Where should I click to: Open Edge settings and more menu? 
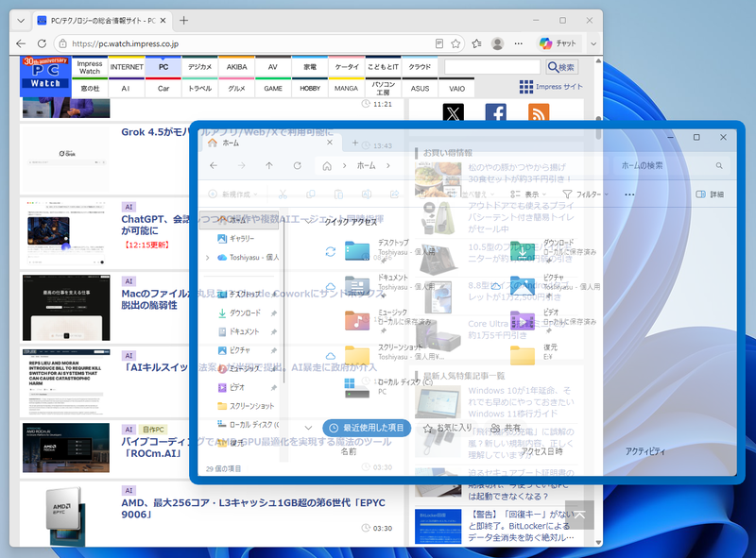[x=518, y=43]
